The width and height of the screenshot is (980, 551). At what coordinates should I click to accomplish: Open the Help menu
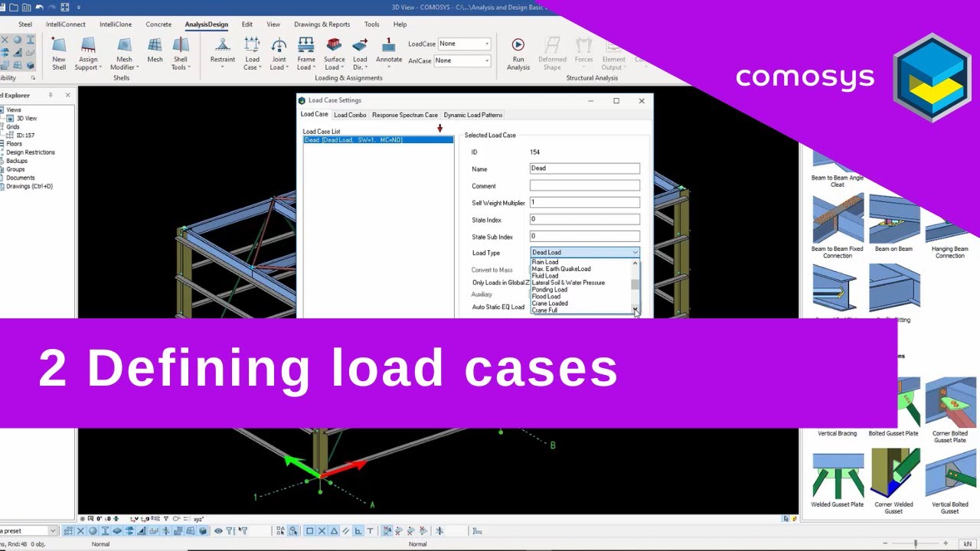click(400, 24)
